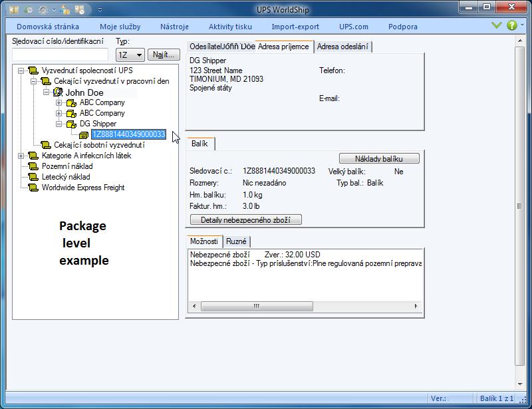532x409 pixels.
Task: Collapse the Vyzvednutí spolecností UPS node
Action: tap(21, 70)
